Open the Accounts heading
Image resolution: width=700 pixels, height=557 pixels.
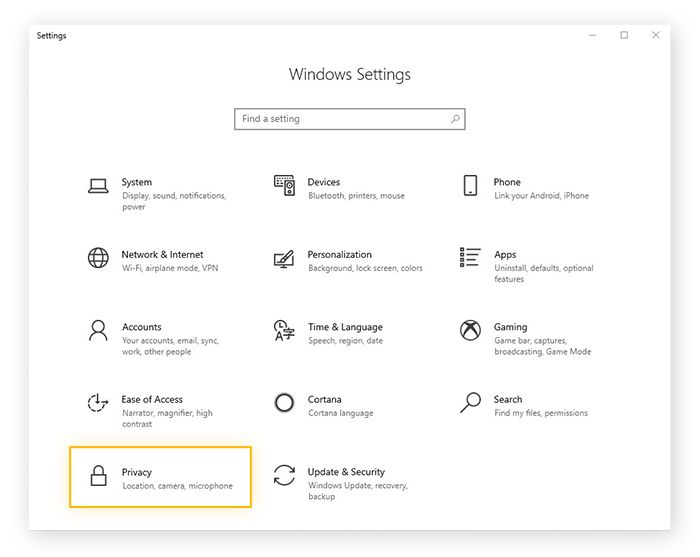[x=142, y=327]
